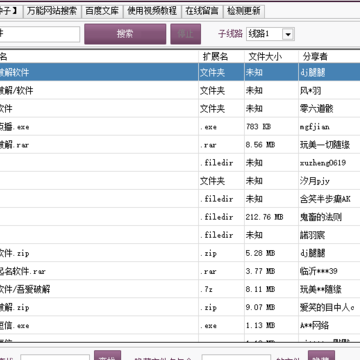Select sharer 鬼畜的法则
360x360 pixels.
321,217
